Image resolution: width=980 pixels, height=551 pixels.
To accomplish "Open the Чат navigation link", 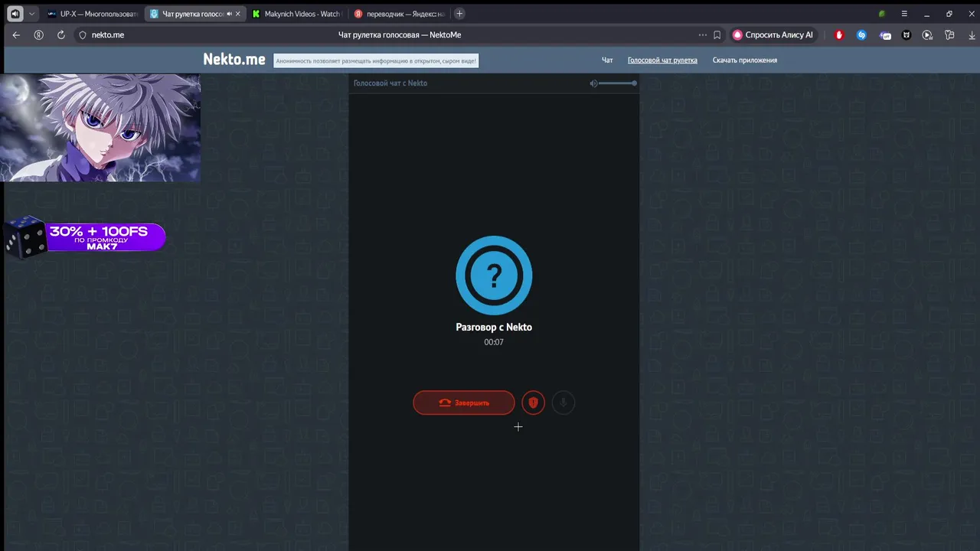I will coord(607,60).
